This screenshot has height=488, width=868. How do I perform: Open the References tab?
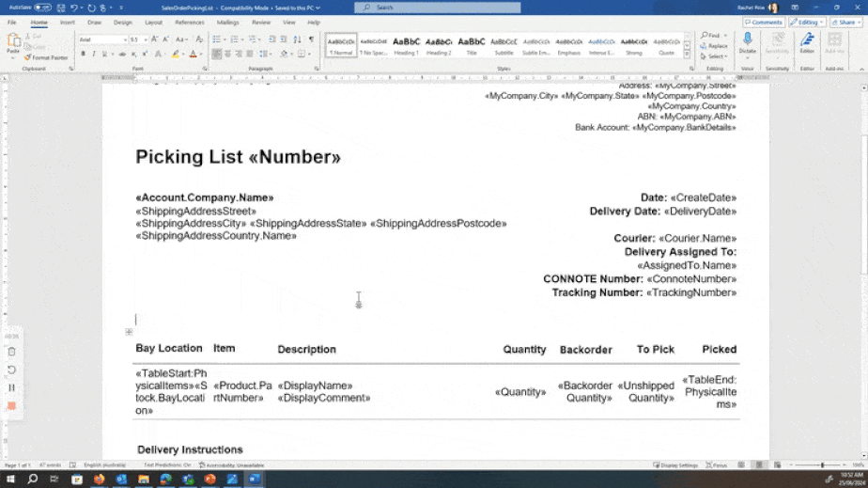[x=189, y=22]
